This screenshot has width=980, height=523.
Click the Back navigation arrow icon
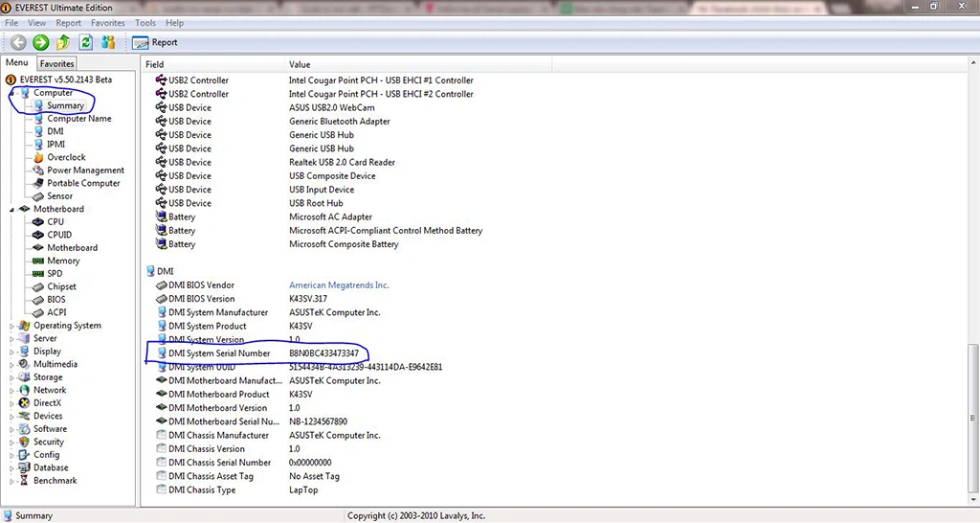tap(18, 42)
